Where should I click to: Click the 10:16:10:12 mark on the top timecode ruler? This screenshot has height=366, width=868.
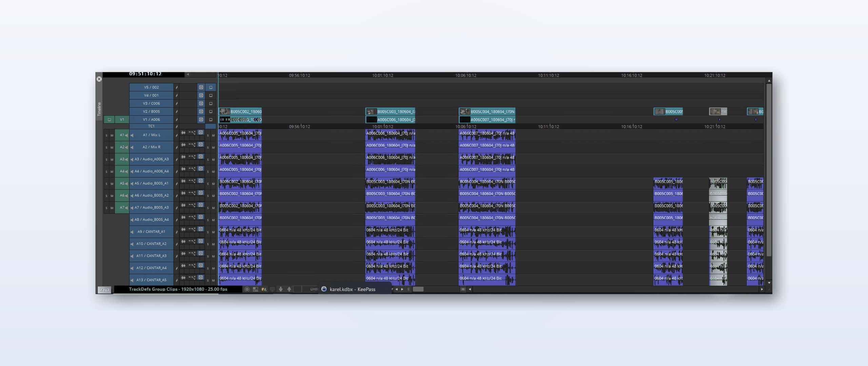[631, 75]
